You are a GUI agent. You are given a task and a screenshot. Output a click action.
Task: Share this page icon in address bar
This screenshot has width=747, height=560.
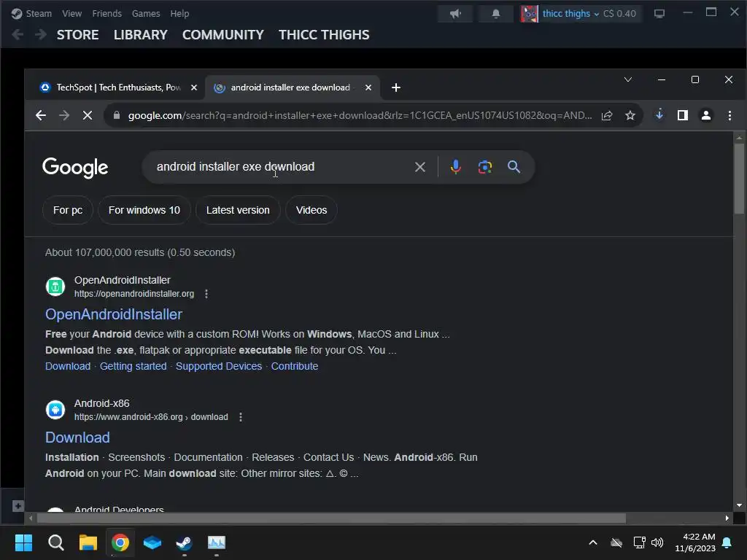(x=607, y=115)
